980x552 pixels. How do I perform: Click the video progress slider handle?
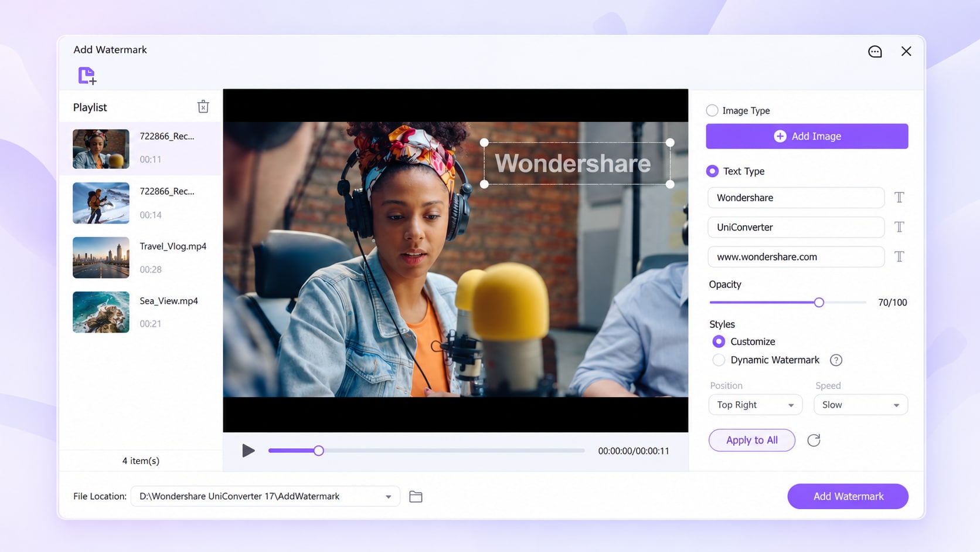coord(318,451)
